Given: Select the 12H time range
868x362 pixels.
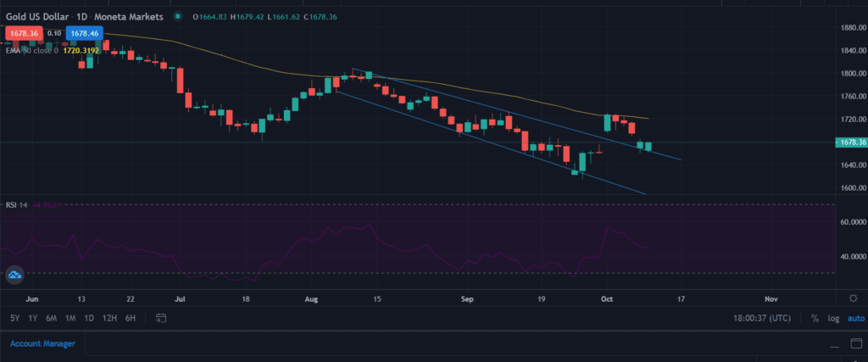Looking at the screenshot, I should (109, 318).
